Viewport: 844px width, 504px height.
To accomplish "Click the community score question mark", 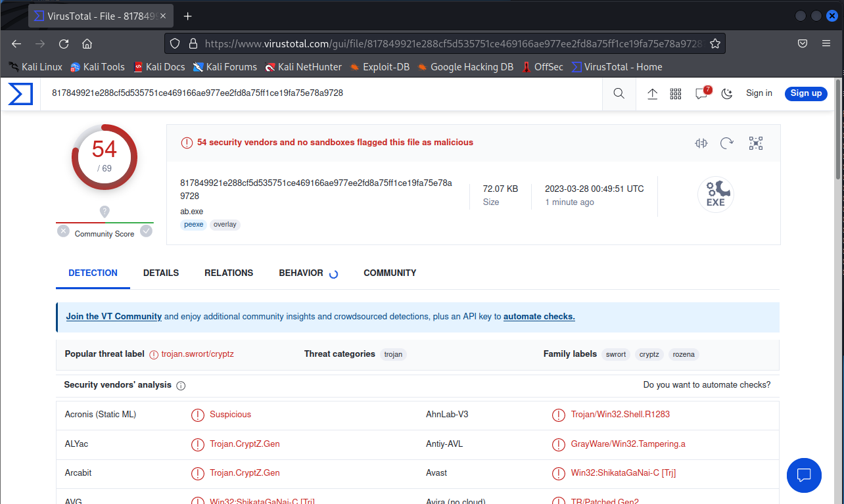I will (105, 212).
